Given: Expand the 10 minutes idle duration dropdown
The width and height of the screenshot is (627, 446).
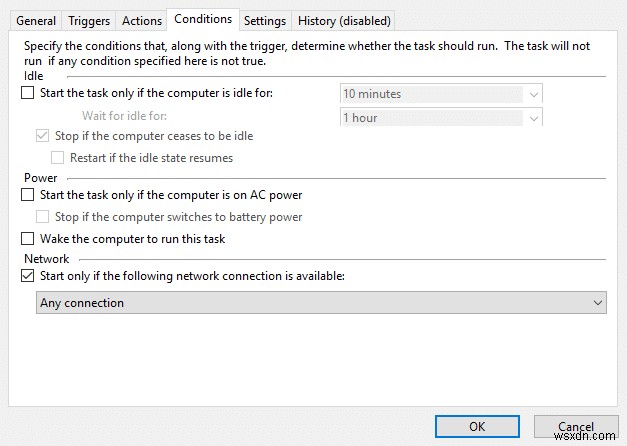Looking at the screenshot, I should pyautogui.click(x=534, y=94).
